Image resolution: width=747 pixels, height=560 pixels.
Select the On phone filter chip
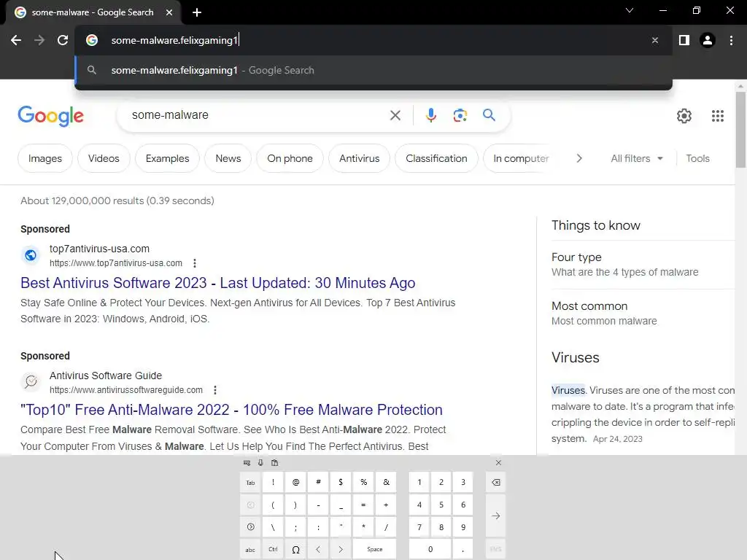(290, 158)
